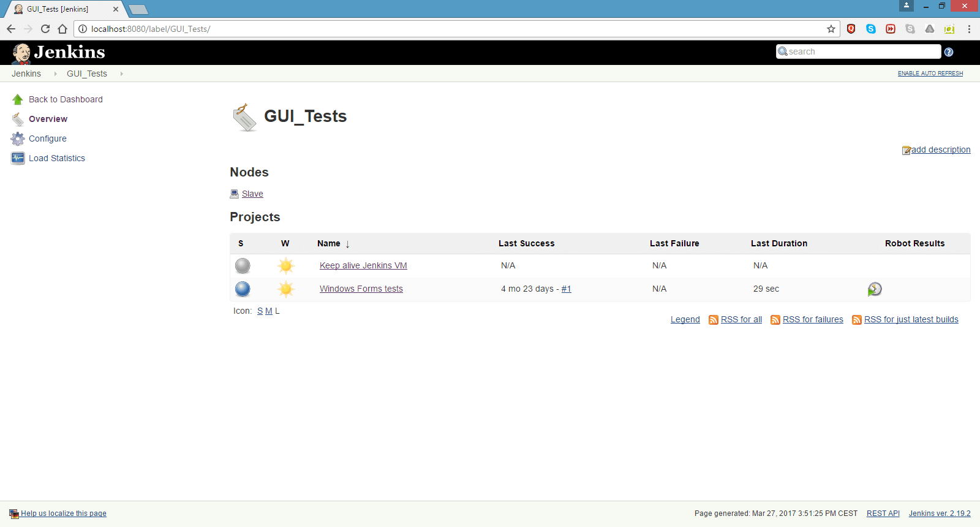Open the Legend link
Viewport: 980px width, 527px height.
point(685,319)
